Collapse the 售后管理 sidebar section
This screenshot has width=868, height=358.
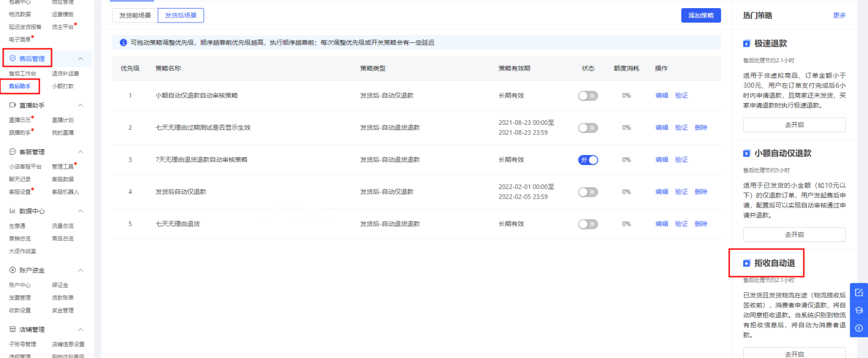pos(80,59)
